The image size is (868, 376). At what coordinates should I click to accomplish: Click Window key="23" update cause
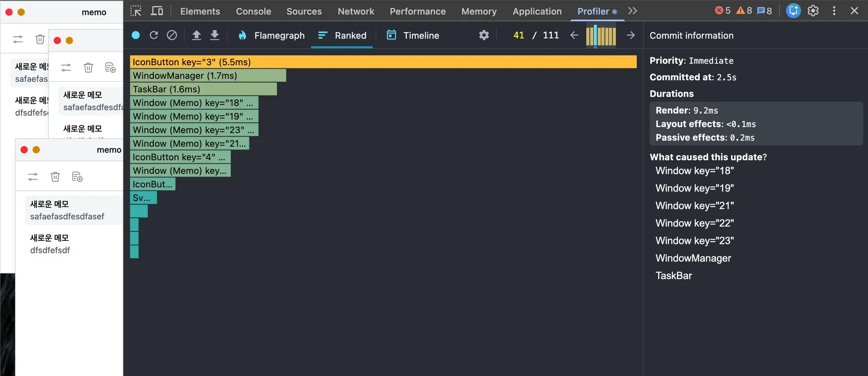tap(695, 241)
